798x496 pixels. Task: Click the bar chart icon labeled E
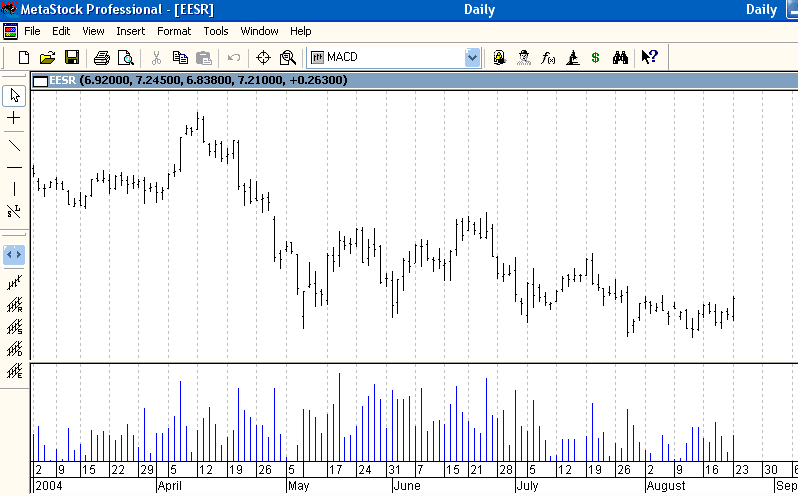pos(14,371)
